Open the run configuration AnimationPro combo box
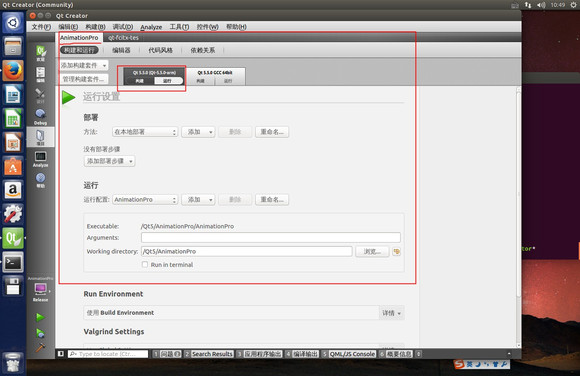The height and width of the screenshot is (376, 580). [145, 199]
